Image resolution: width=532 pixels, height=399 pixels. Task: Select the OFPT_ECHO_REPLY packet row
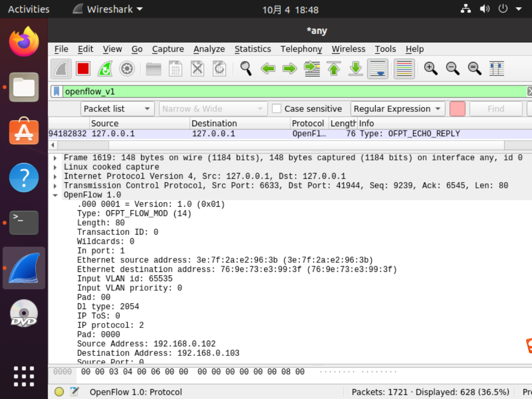click(290, 134)
